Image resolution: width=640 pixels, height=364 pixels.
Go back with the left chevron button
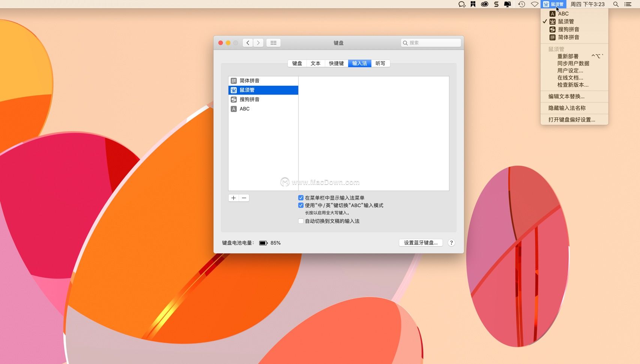pyautogui.click(x=248, y=43)
